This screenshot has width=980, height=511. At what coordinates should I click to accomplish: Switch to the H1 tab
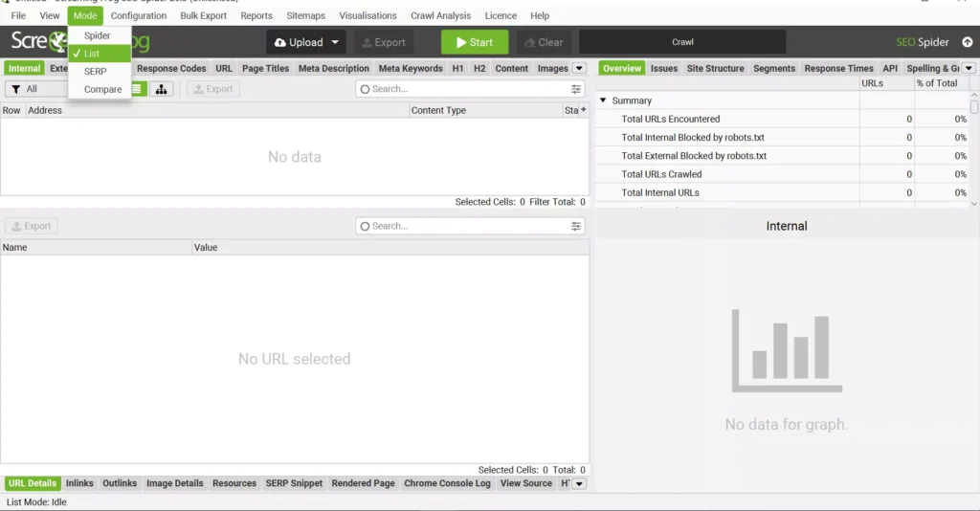pos(458,68)
